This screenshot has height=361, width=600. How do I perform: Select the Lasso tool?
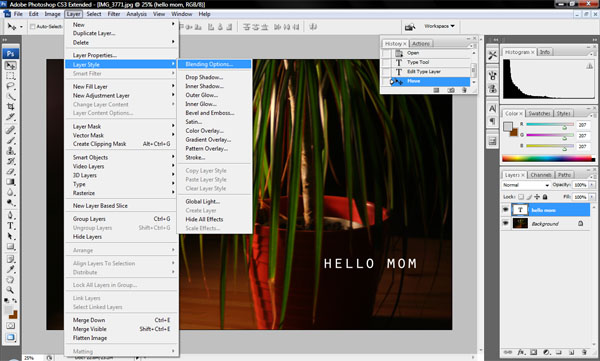point(10,86)
